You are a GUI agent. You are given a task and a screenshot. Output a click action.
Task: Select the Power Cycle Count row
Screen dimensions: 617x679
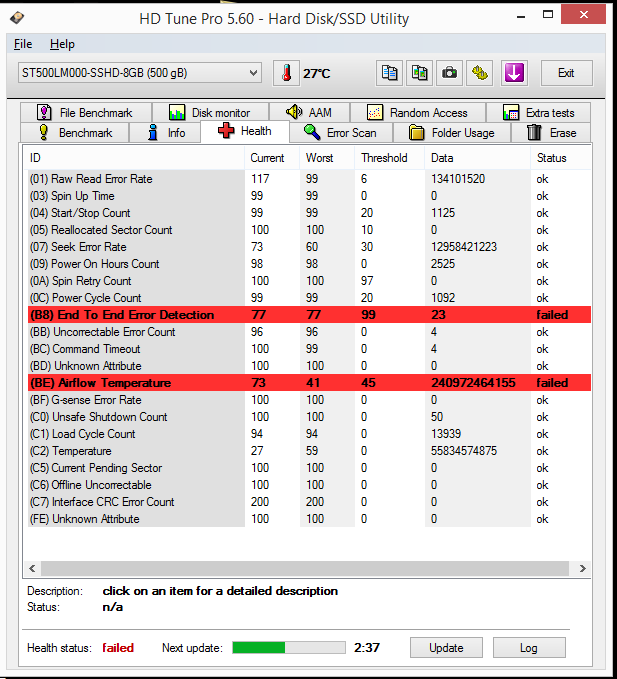click(309, 298)
